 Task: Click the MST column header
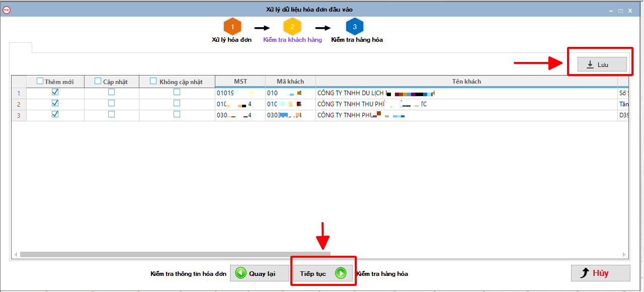point(240,81)
